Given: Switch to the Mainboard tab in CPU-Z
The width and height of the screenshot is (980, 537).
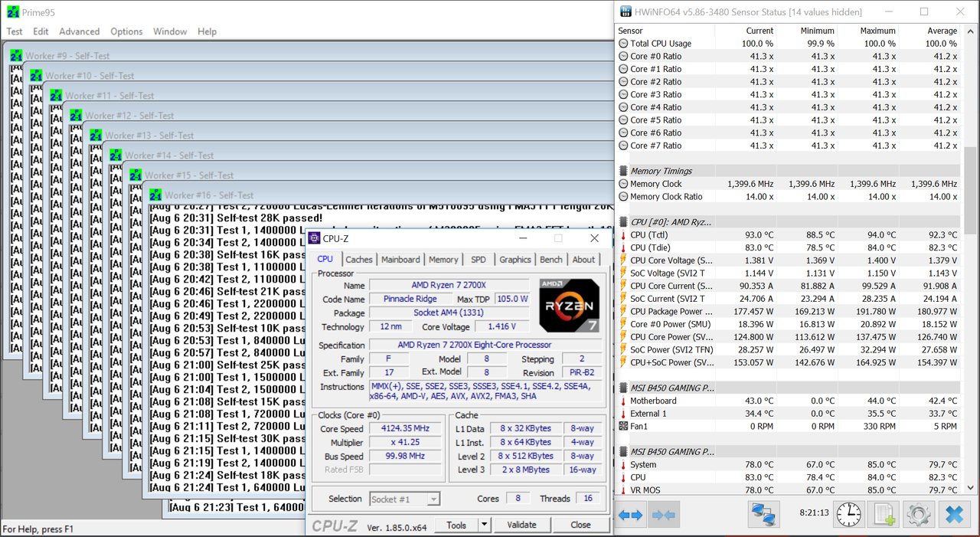Looking at the screenshot, I should 400,260.
